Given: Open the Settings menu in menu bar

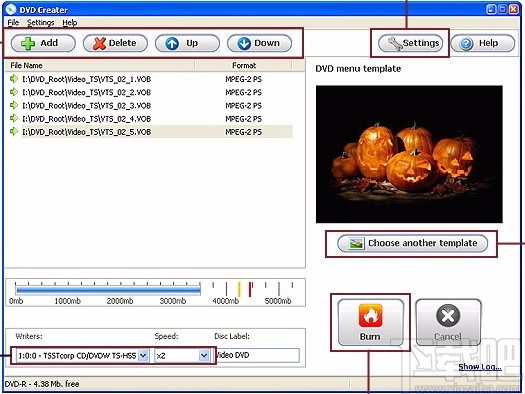Looking at the screenshot, I should tap(41, 22).
